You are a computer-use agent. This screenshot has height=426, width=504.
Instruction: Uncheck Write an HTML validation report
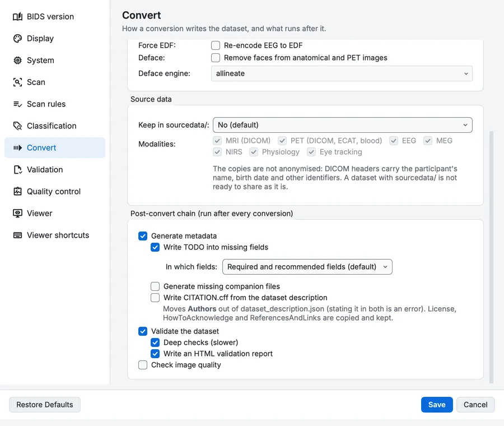pyautogui.click(x=155, y=354)
